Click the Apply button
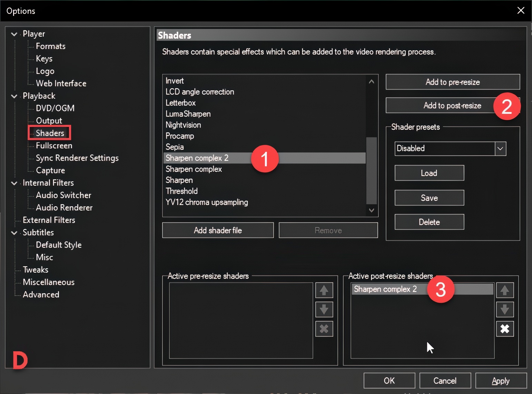 (x=501, y=381)
